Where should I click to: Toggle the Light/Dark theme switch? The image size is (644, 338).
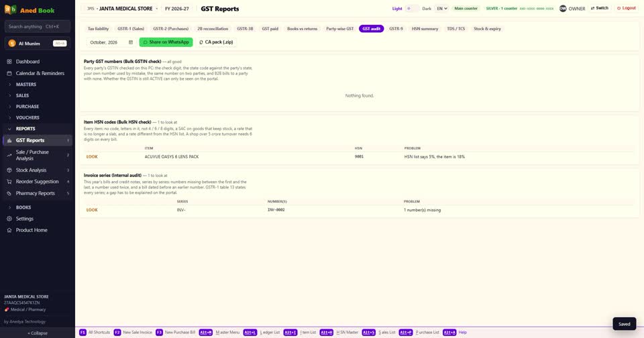pos(412,9)
